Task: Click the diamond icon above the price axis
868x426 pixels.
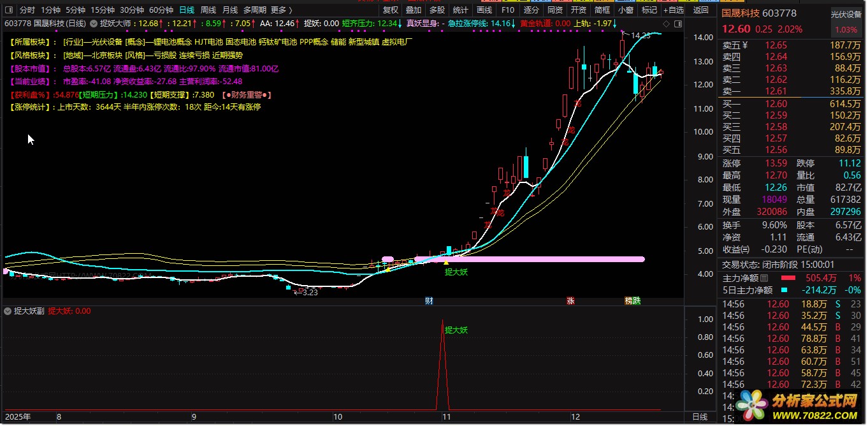Action: pos(666,23)
